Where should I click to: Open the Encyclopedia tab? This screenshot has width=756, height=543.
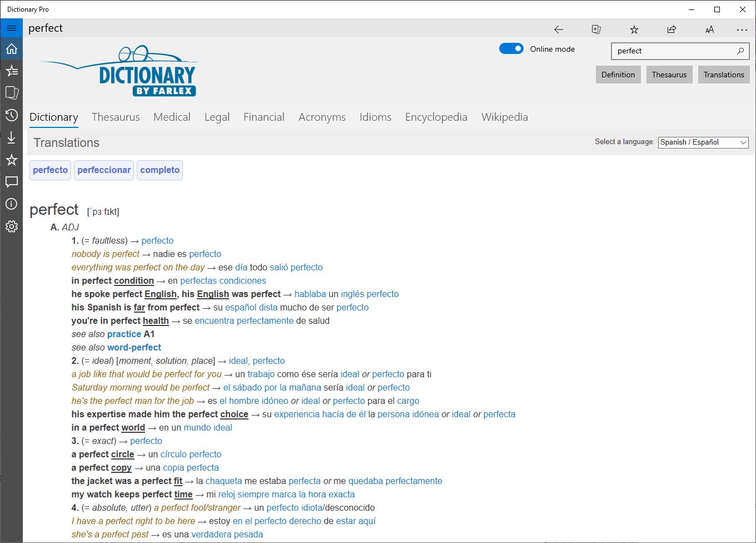pos(436,117)
